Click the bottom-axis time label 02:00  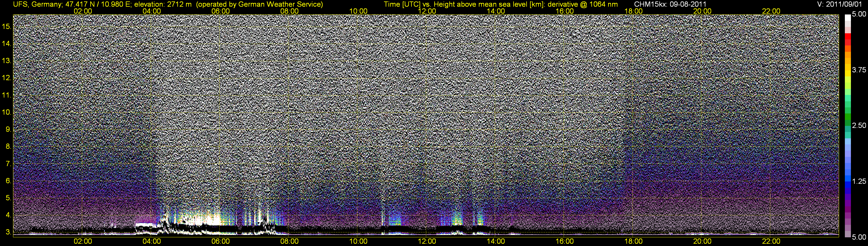coord(82,241)
